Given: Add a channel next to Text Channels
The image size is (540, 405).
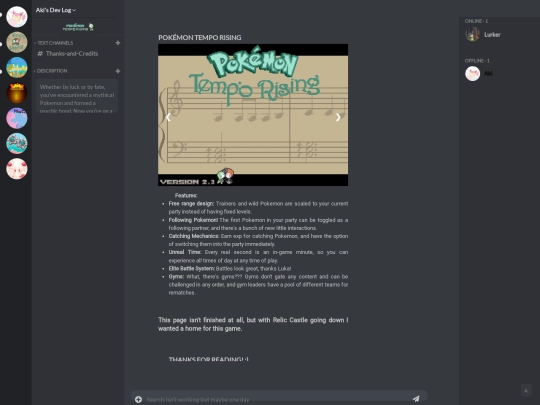Looking at the screenshot, I should pos(118,43).
